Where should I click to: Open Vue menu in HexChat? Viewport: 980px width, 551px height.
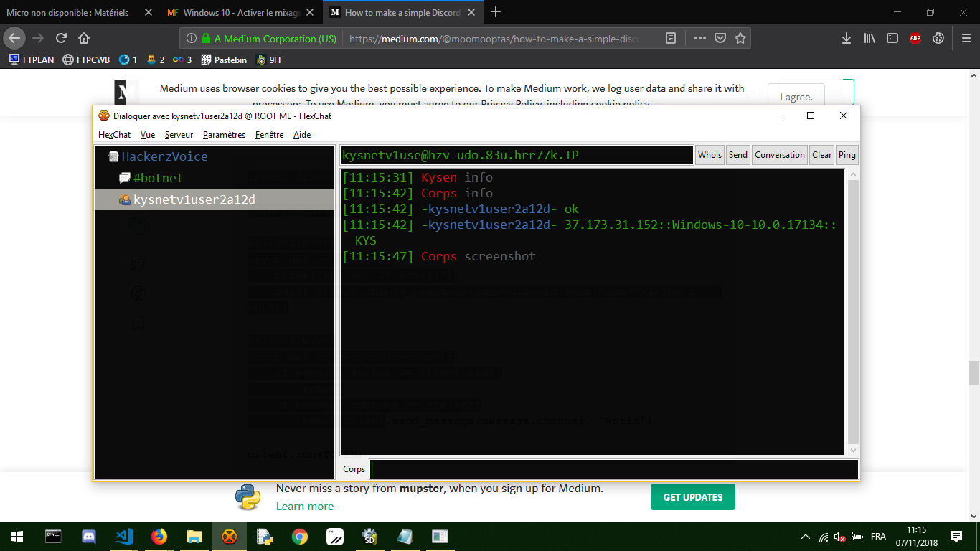click(x=148, y=135)
